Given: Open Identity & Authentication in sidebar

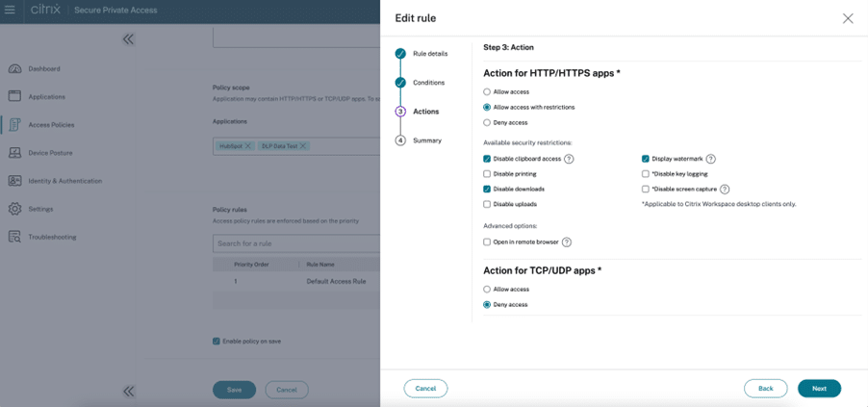Looking at the screenshot, I should click(65, 181).
